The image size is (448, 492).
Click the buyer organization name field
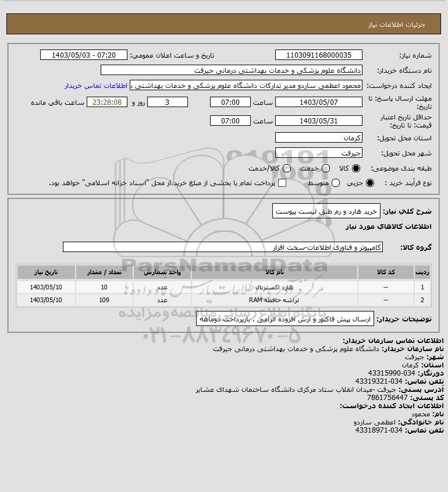tap(232, 70)
